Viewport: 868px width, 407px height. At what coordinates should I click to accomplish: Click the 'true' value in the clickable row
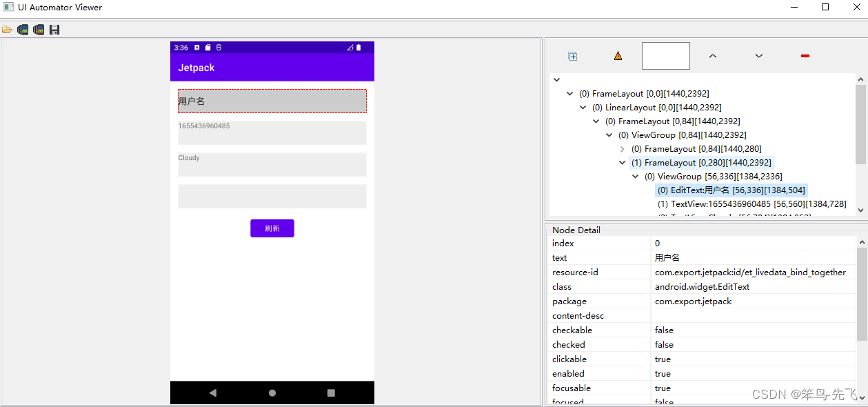point(663,359)
